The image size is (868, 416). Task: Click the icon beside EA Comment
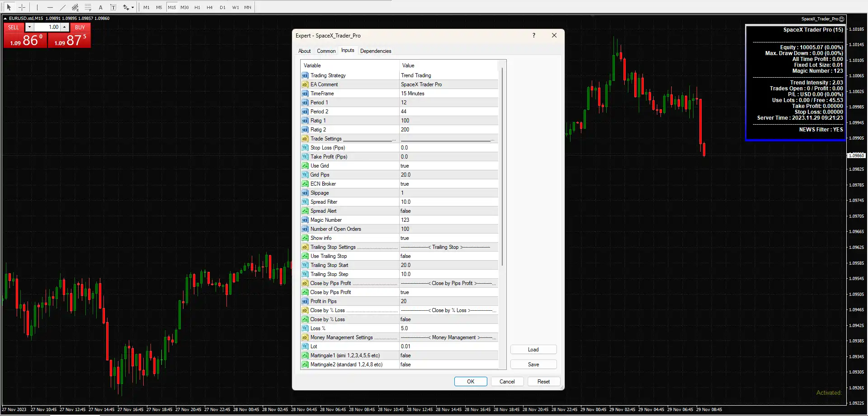coord(305,84)
